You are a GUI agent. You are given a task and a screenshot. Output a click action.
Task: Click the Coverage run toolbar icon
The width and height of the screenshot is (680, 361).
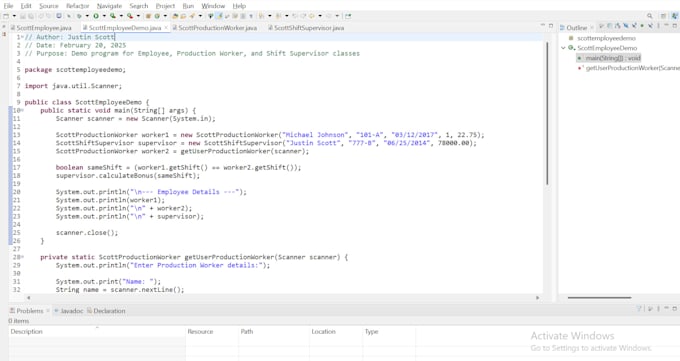112,16
